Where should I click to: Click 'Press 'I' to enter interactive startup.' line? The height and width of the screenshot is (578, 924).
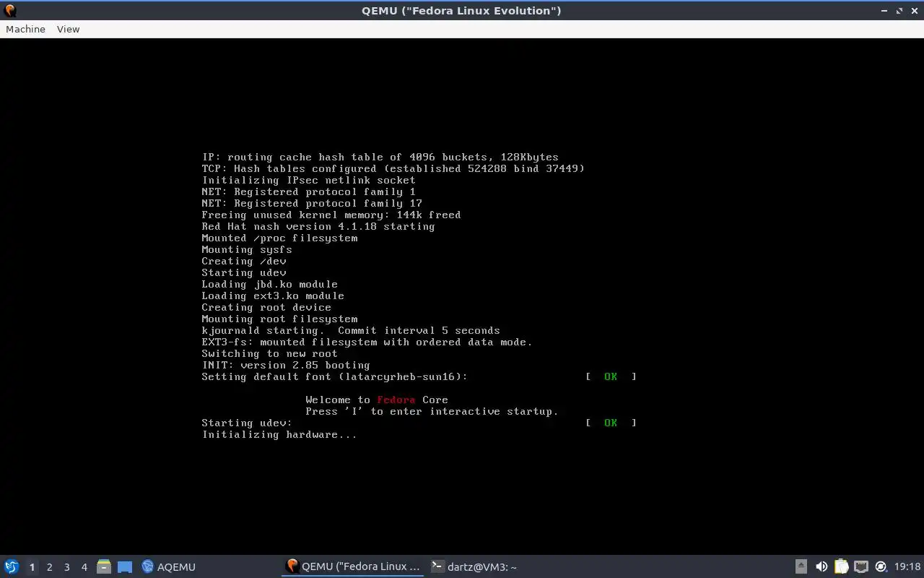(x=432, y=411)
